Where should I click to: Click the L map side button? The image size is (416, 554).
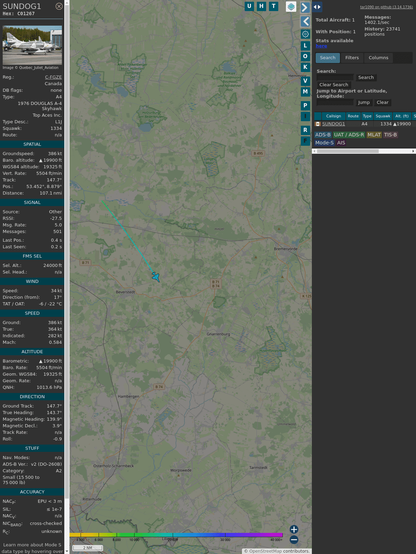305,46
